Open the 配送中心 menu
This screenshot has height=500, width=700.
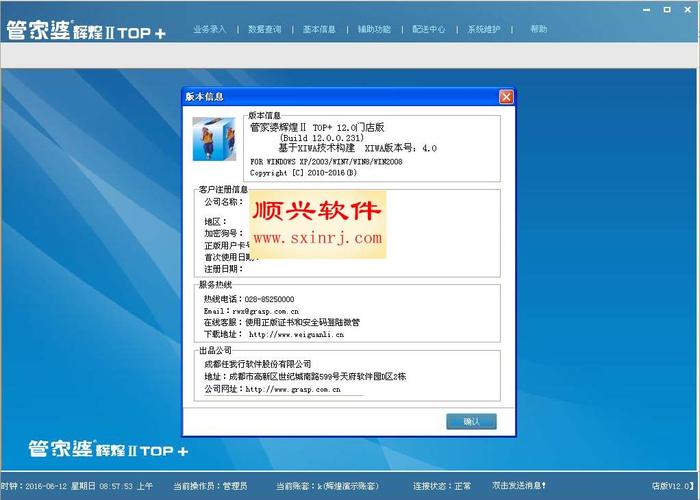pyautogui.click(x=429, y=29)
